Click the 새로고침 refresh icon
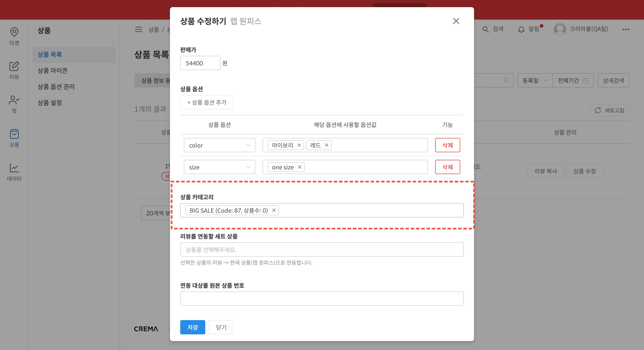644x350 pixels. tap(598, 110)
